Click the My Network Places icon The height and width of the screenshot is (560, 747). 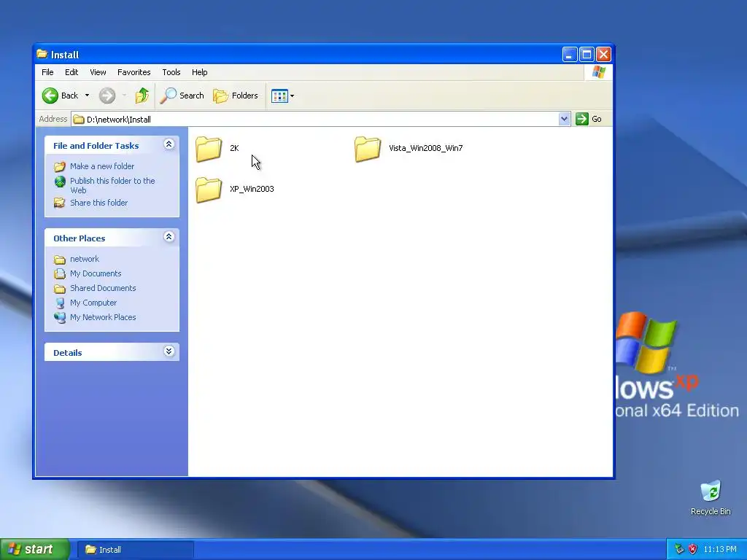[60, 318]
